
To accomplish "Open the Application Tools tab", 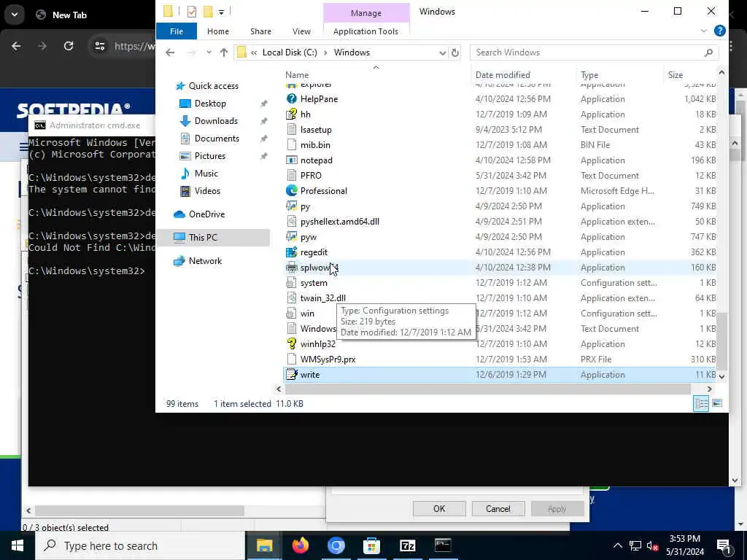I will pyautogui.click(x=366, y=31).
